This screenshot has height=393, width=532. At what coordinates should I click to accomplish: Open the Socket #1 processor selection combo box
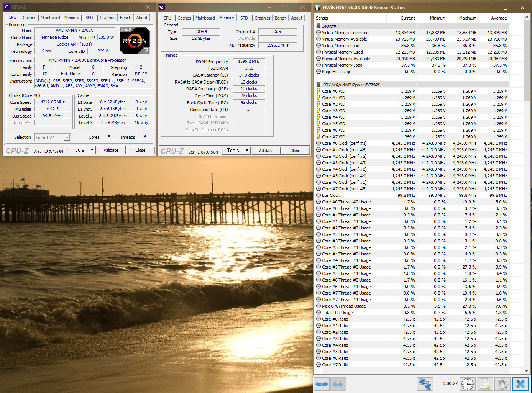pos(52,137)
